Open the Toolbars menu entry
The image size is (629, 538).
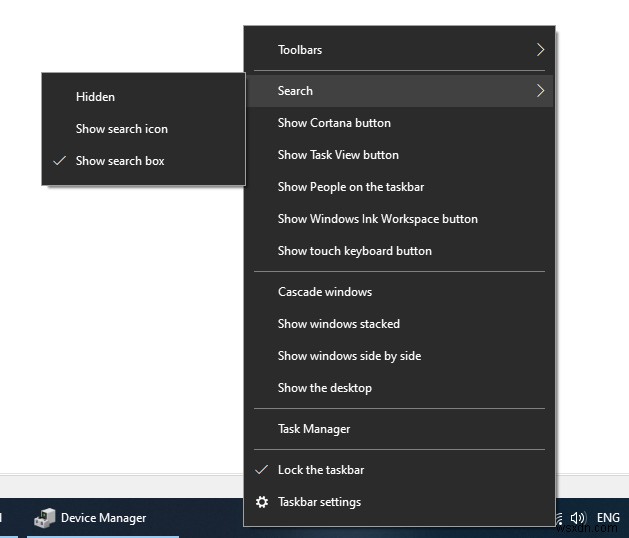tap(300, 50)
